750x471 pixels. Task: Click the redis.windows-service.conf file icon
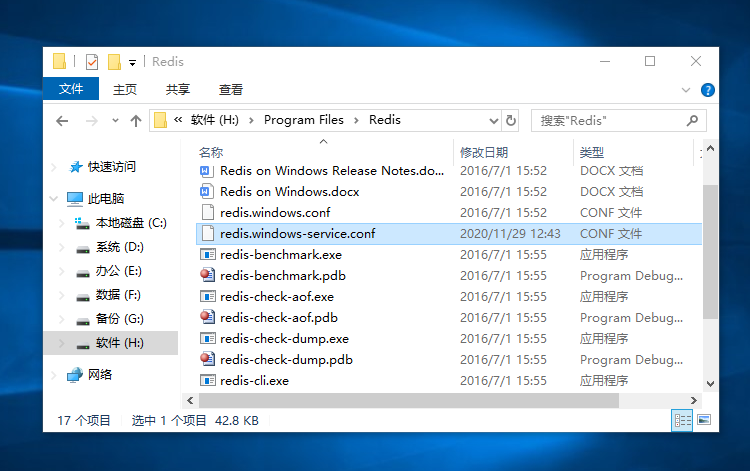[x=207, y=234]
